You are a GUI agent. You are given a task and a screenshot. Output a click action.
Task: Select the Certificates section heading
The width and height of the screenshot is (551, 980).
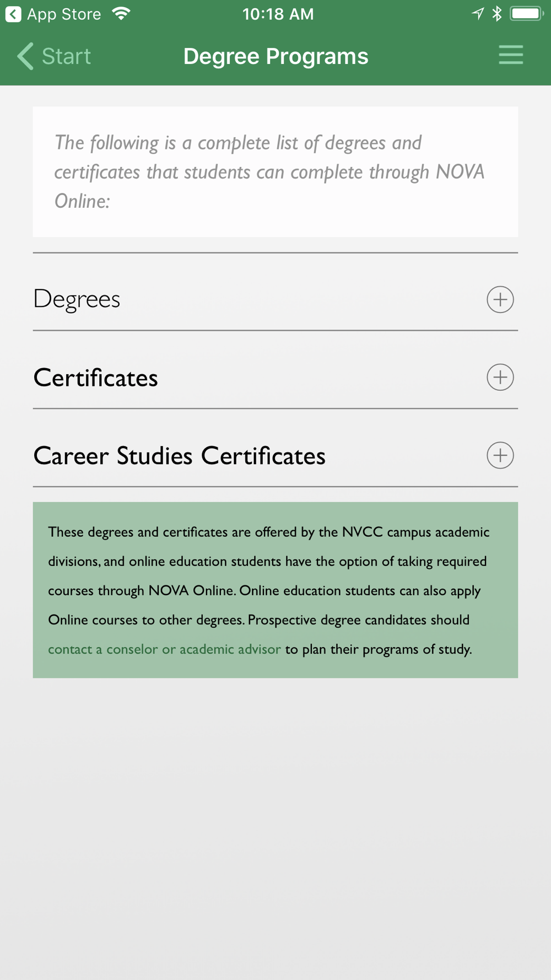click(96, 378)
